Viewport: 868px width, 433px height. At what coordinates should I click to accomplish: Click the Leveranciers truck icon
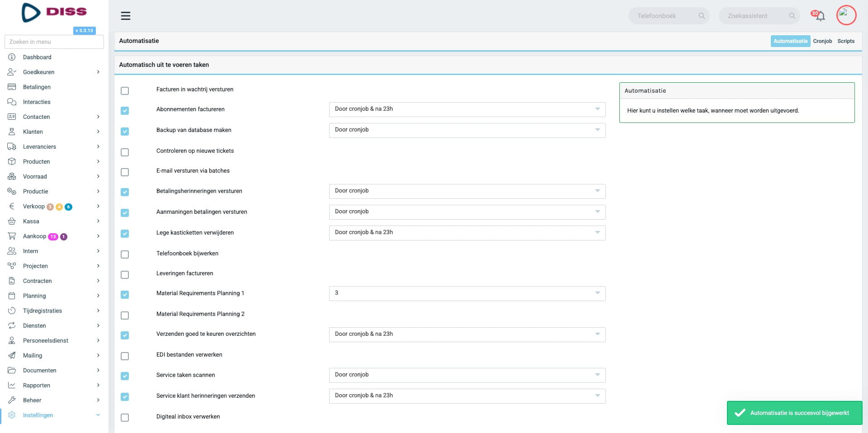pos(12,146)
